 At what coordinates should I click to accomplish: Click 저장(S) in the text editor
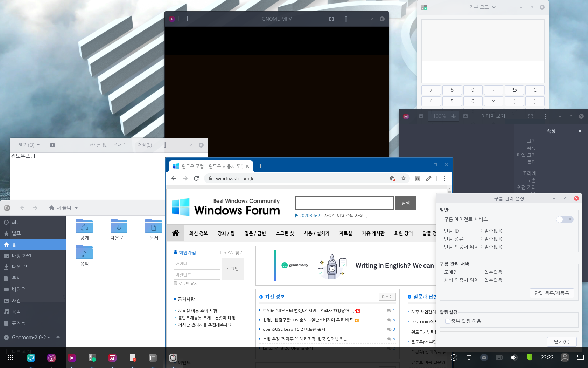[145, 145]
